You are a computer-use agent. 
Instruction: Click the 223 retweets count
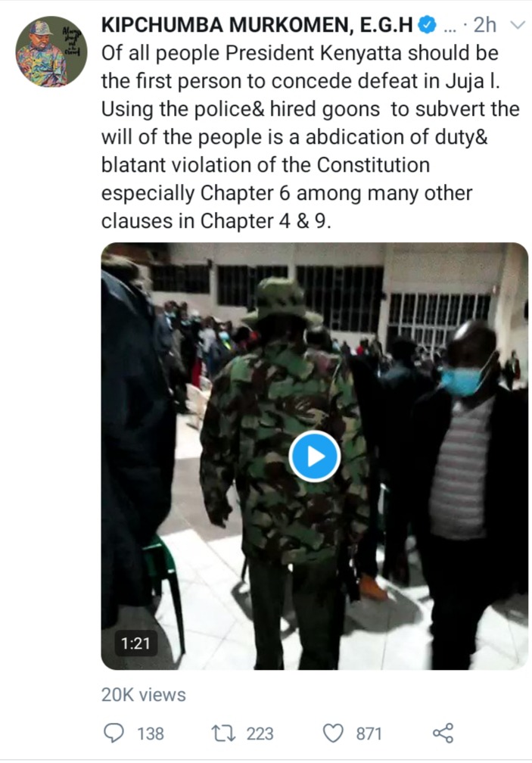260,733
